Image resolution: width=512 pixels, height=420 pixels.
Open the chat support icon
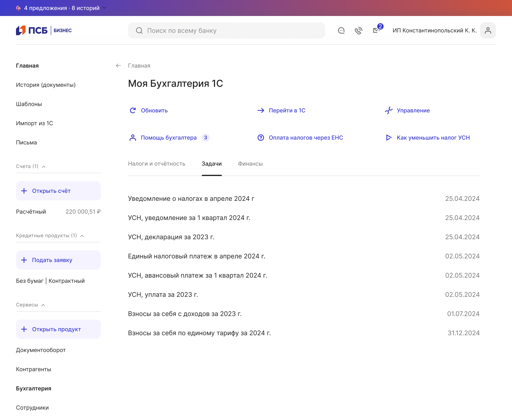(341, 30)
